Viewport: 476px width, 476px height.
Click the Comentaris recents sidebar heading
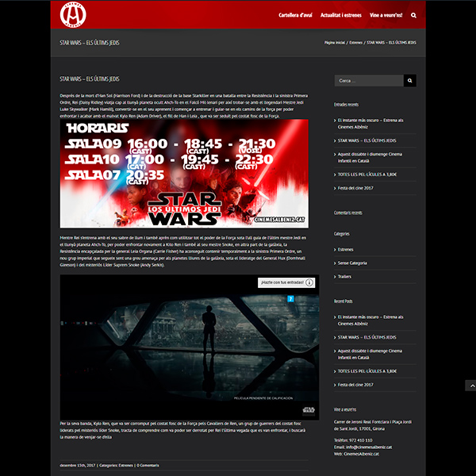coord(348,213)
